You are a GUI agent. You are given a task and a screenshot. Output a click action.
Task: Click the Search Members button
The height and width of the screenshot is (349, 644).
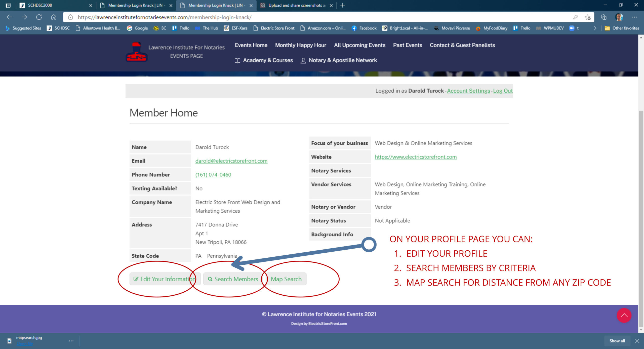click(x=233, y=279)
